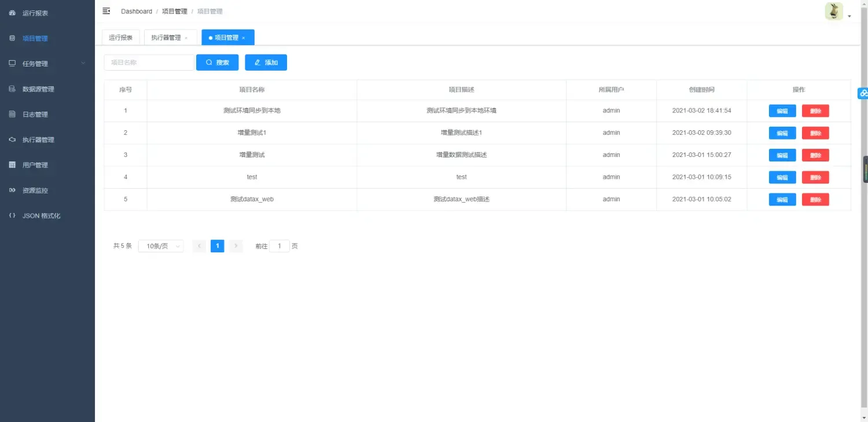Collapse the sidebar with the hamburger icon
The width and height of the screenshot is (868, 422).
106,10
